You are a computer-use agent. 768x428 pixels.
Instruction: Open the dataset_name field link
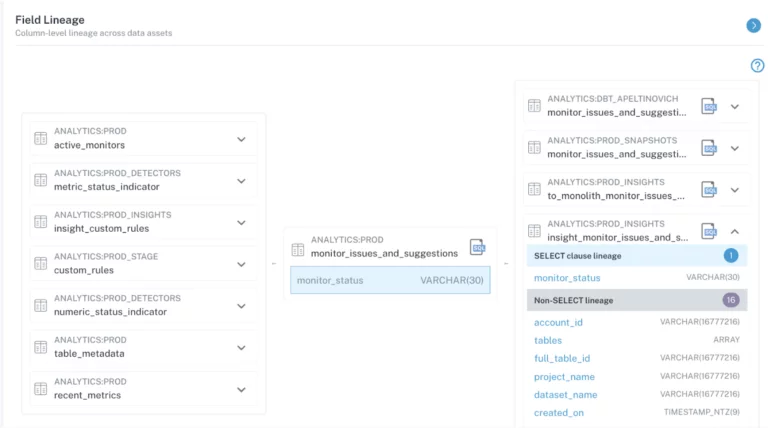click(565, 395)
